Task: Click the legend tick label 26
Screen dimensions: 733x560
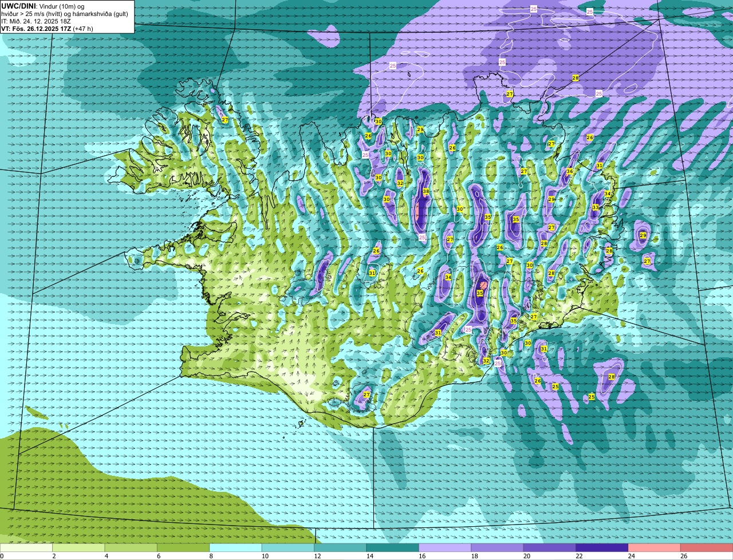Action: click(x=684, y=556)
